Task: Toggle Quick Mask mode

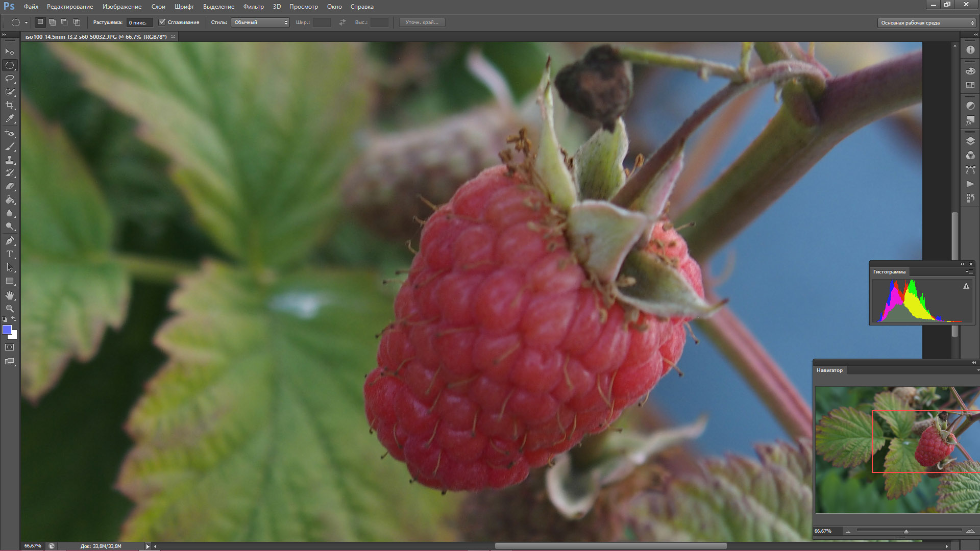Action: pos(10,347)
